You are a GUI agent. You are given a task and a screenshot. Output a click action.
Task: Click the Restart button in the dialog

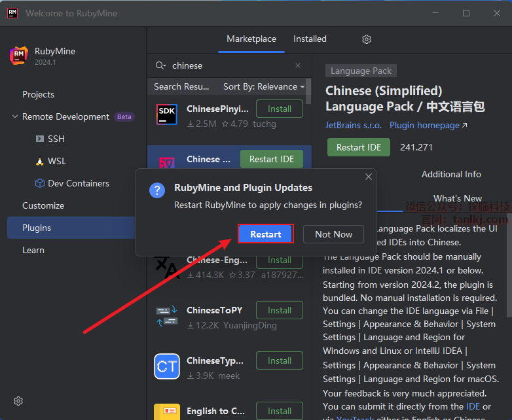tap(265, 234)
